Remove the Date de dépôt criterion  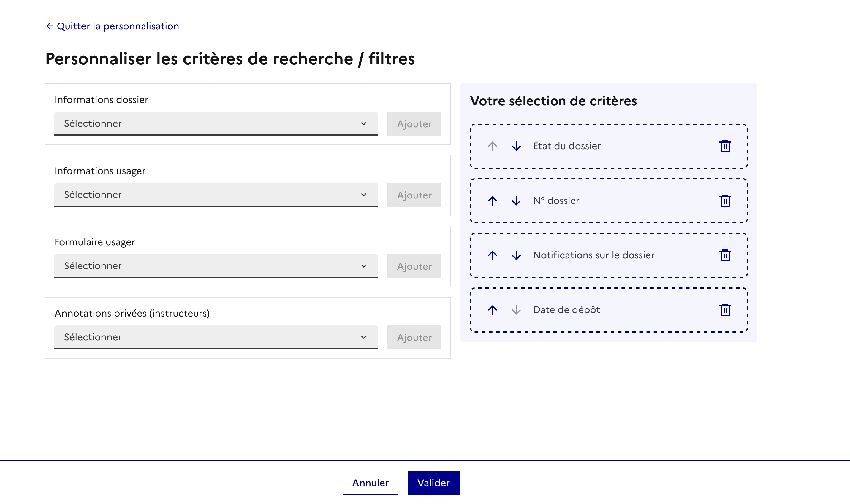click(x=725, y=310)
